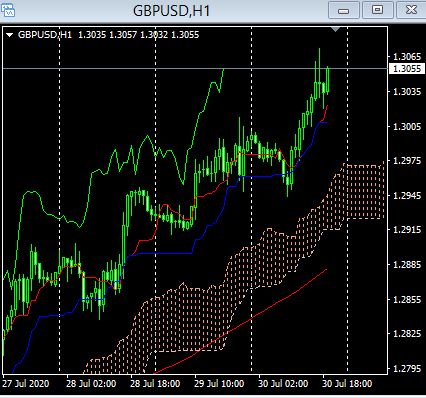Viewport: 426px width, 398px height.
Task: Select the 1.3055 current price label
Action: click(x=407, y=69)
